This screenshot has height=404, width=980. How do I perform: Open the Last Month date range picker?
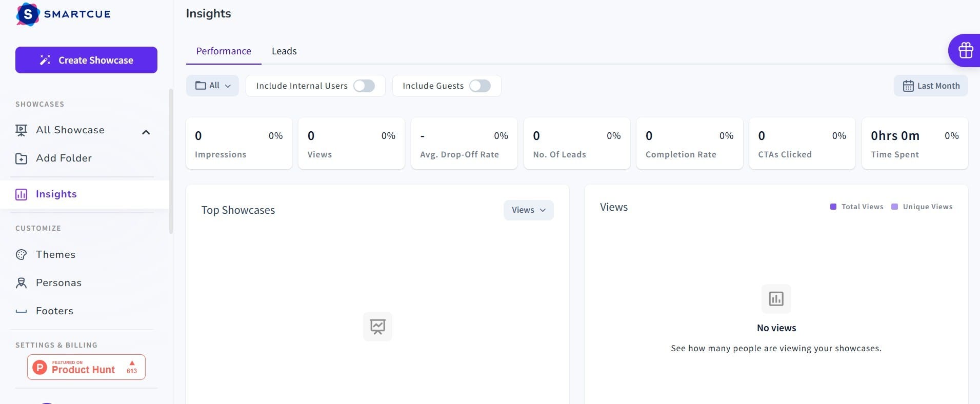pyautogui.click(x=931, y=86)
